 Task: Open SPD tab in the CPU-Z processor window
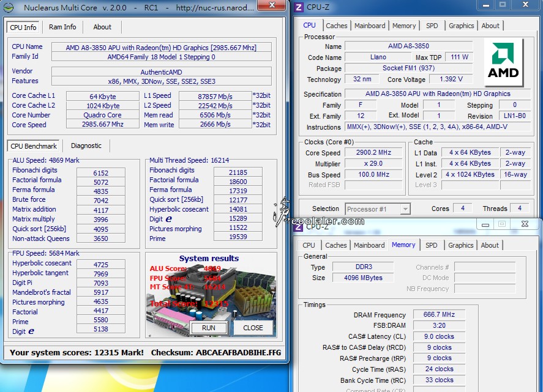(432, 26)
